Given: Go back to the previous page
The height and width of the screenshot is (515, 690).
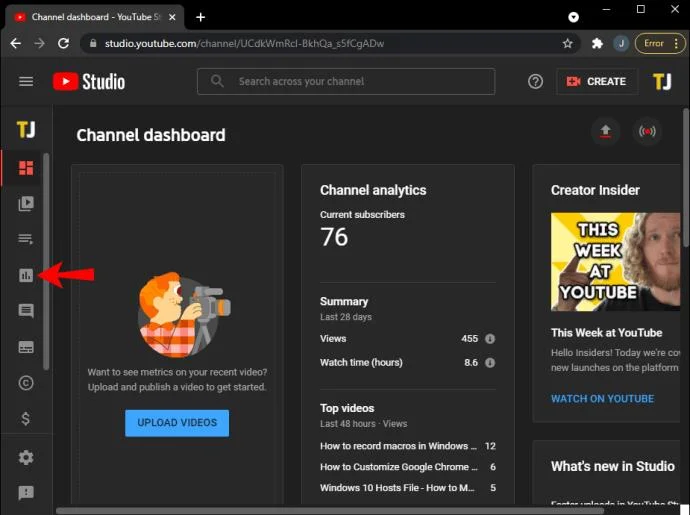Looking at the screenshot, I should pyautogui.click(x=15, y=43).
